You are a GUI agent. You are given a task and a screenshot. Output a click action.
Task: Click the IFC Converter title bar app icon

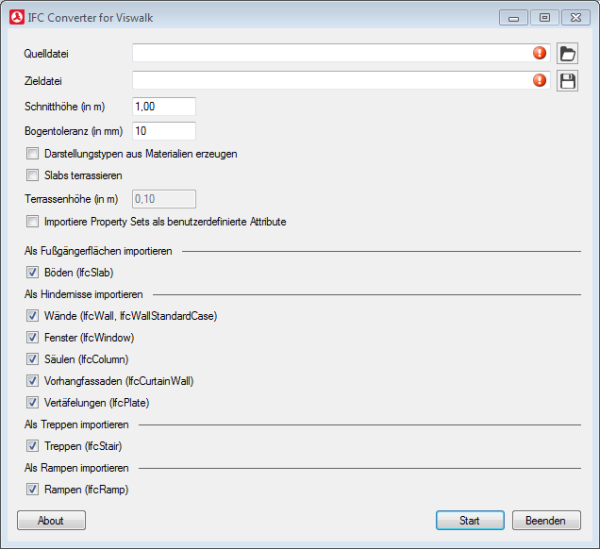click(x=16, y=17)
